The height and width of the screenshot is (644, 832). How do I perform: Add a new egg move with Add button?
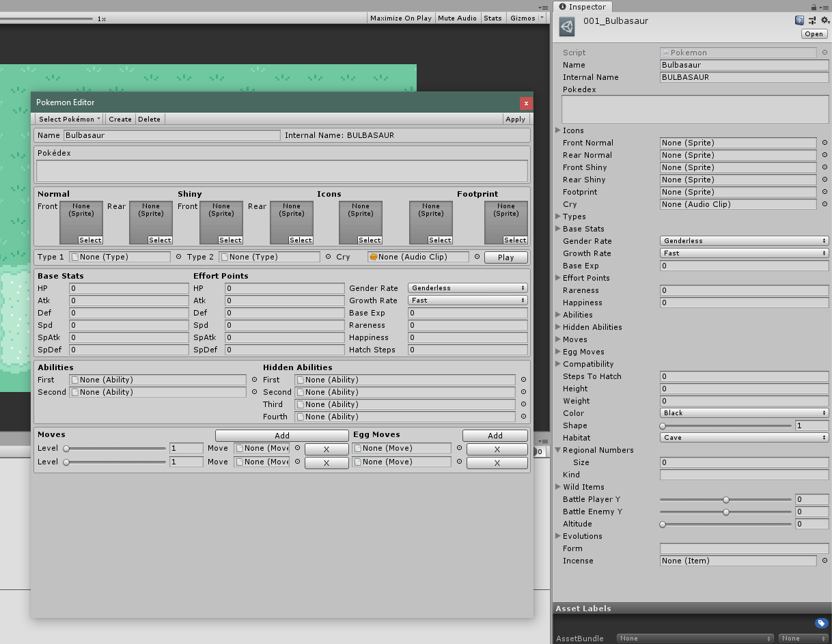point(495,436)
